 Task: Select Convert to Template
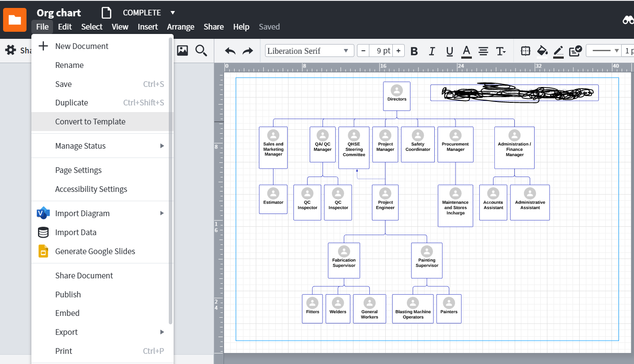coord(100,122)
